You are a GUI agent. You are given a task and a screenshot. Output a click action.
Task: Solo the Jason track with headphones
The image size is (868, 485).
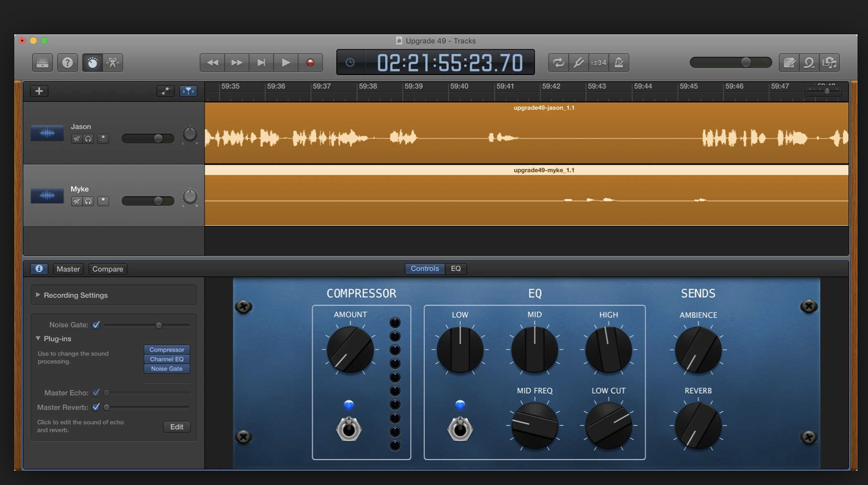click(x=88, y=139)
